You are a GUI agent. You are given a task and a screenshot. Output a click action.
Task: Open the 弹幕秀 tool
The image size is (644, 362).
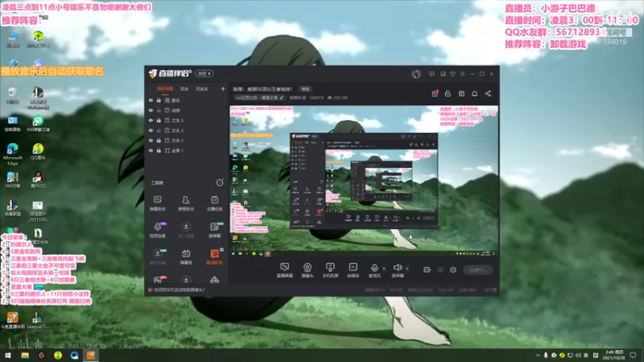coord(186,257)
